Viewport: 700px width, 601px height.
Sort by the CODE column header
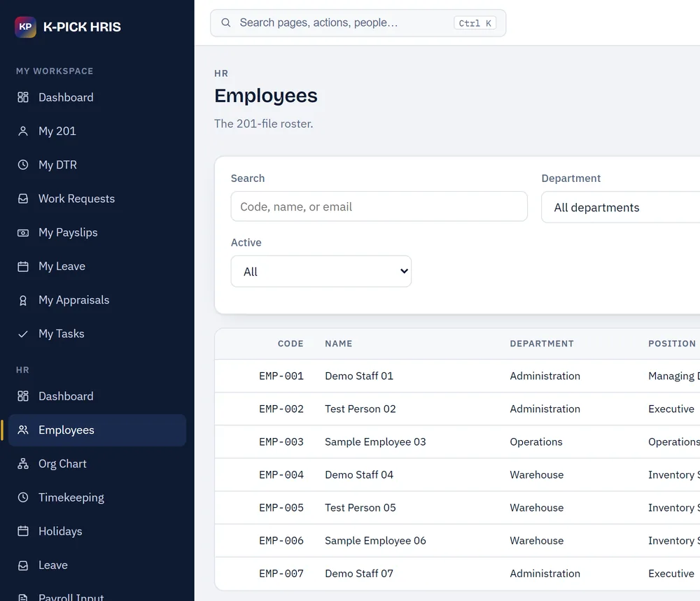290,344
